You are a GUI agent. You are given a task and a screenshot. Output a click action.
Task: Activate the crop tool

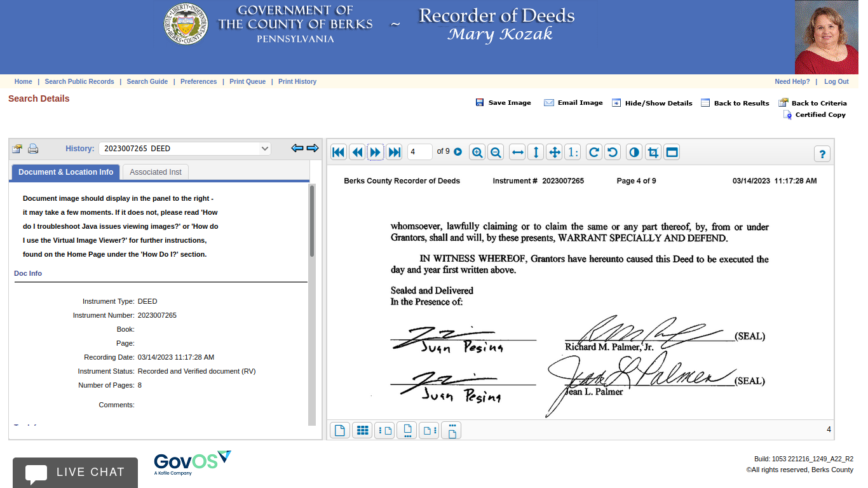[653, 152]
